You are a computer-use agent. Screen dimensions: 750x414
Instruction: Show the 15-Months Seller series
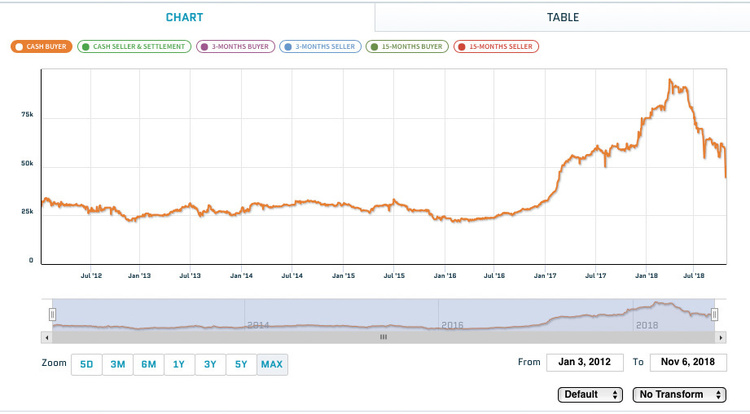(x=496, y=46)
